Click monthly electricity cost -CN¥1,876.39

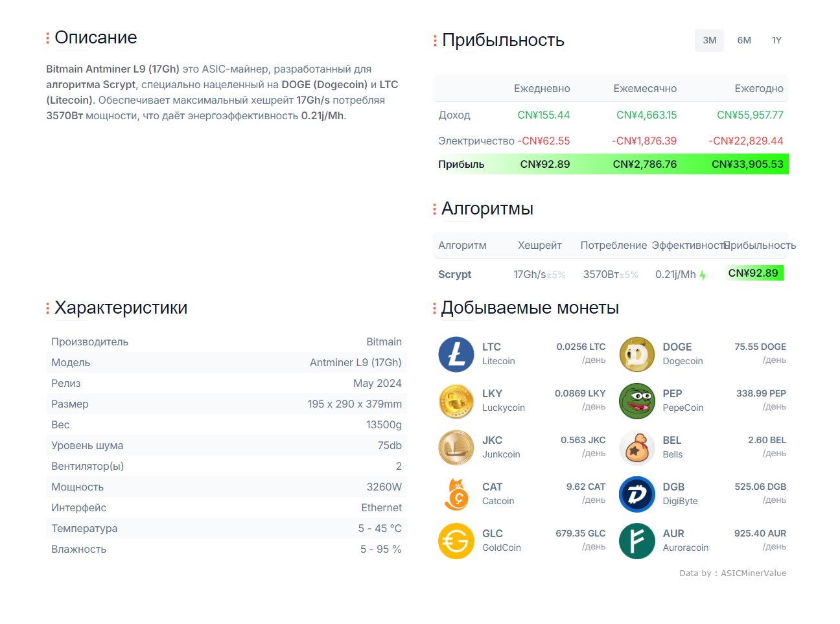644,141
